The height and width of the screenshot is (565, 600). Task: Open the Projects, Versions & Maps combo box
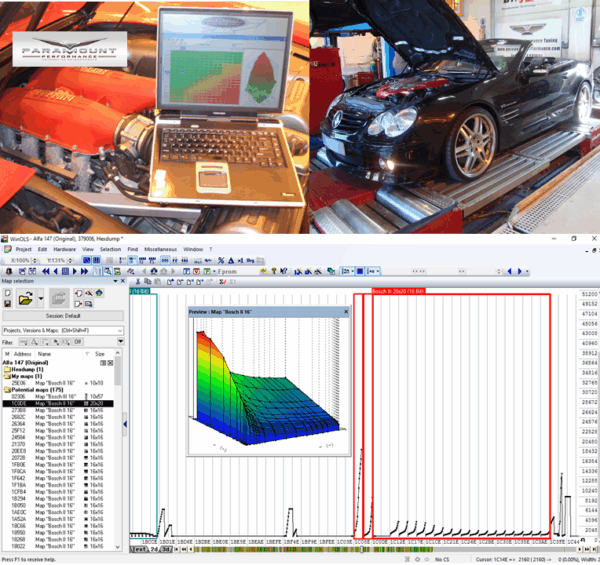pos(60,329)
